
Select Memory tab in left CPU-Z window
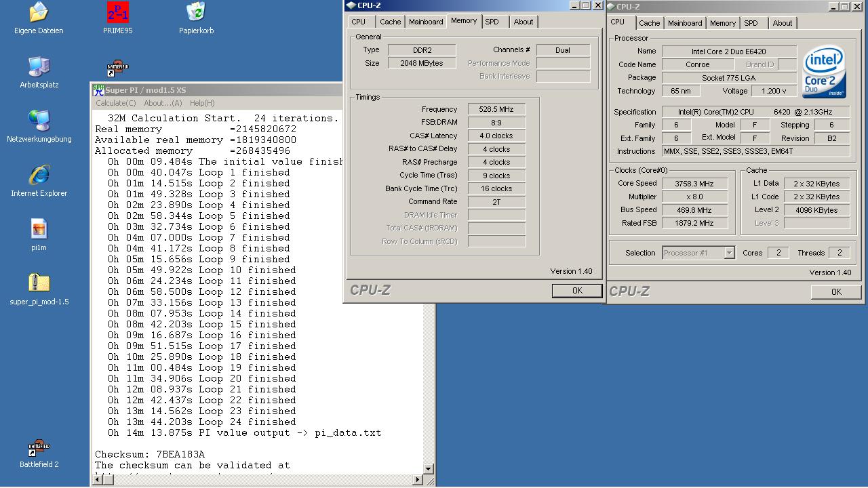click(464, 21)
